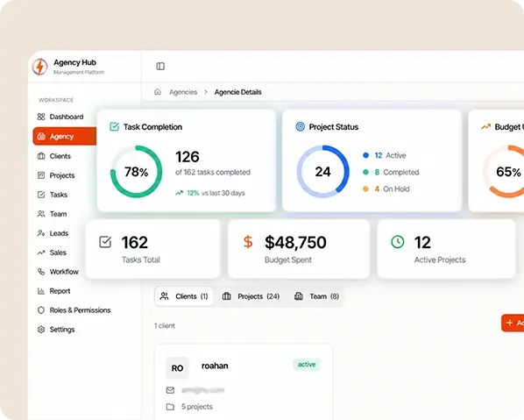Select the Agency sidebar item
Image resolution: width=524 pixels, height=420 pixels.
65,136
